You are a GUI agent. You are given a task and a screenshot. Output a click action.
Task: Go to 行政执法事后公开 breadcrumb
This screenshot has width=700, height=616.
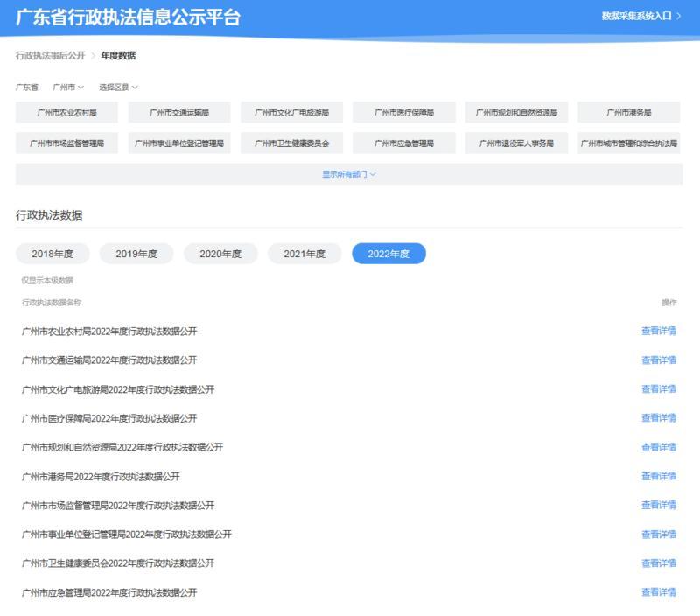[x=50, y=56]
